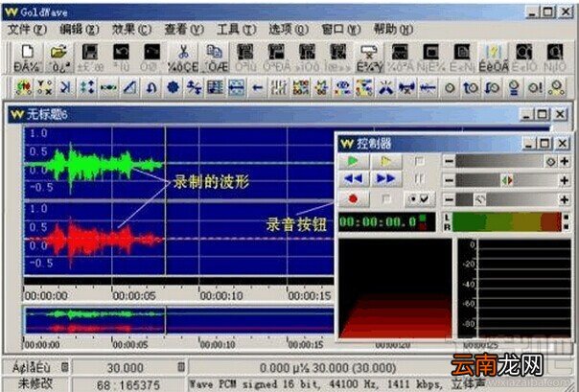Screen dimensions: 579x392
Task: Click minus button of middle balance slider
Action: pyautogui.click(x=449, y=180)
